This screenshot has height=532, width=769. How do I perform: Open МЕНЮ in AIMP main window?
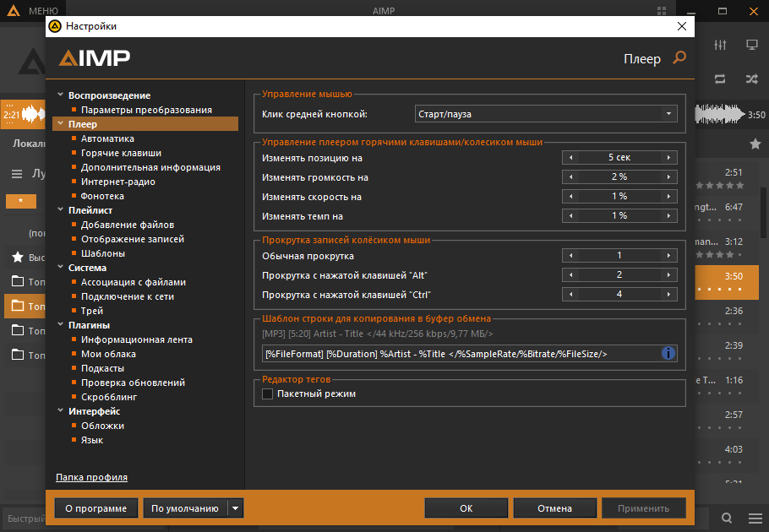[x=43, y=11]
